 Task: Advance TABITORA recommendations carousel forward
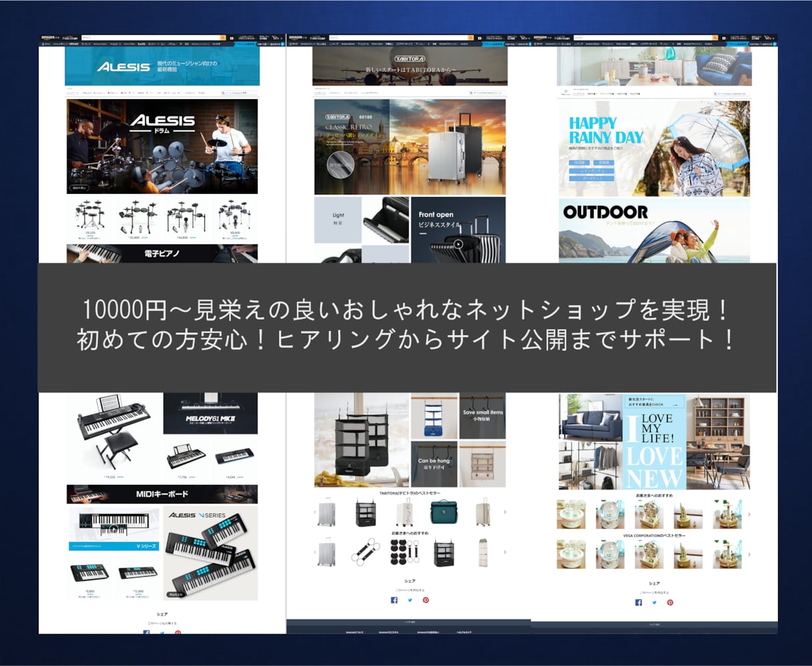(505, 552)
